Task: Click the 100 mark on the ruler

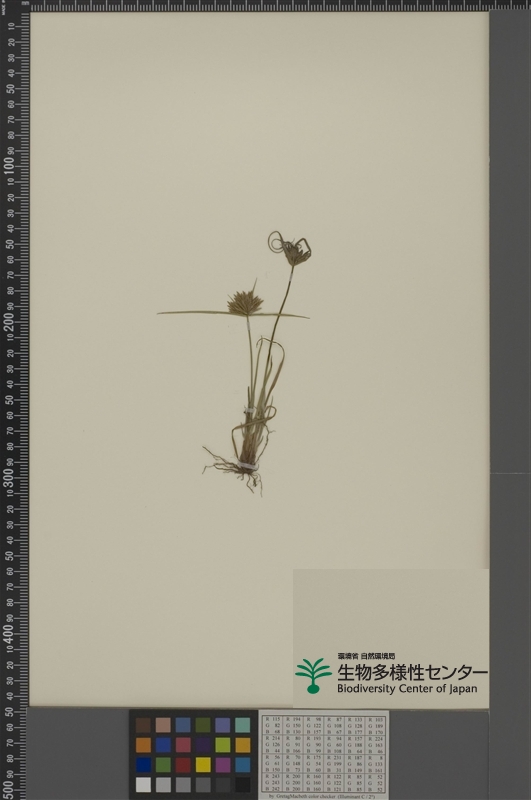Action: (9, 166)
